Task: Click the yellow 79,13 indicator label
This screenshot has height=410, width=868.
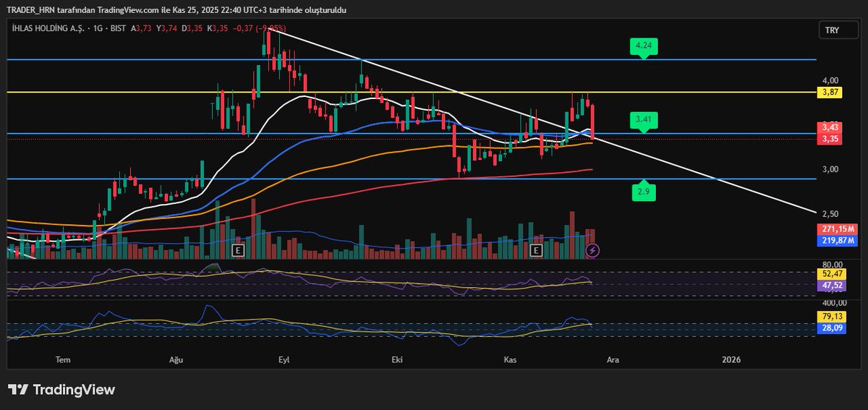Action: pyautogui.click(x=830, y=316)
